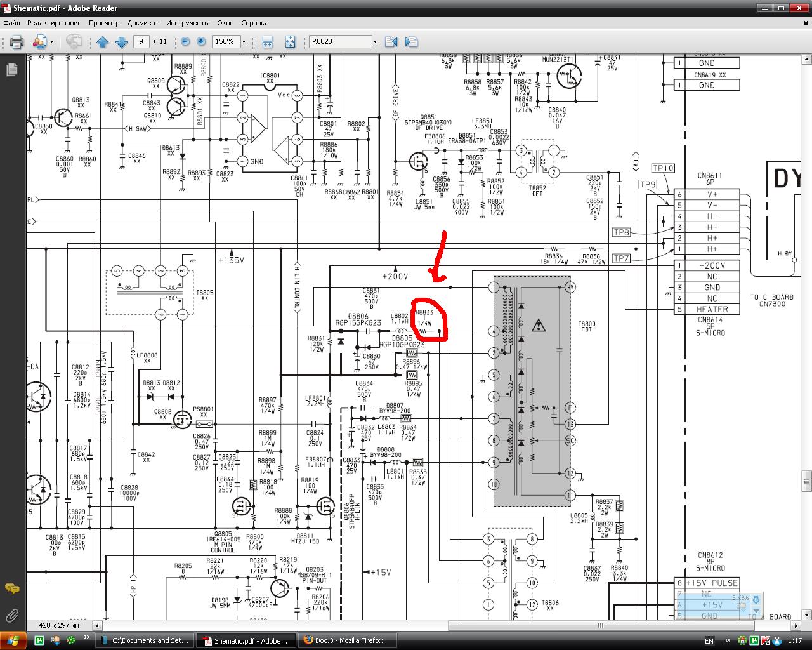
Task: Go to the previous page with the up arrow
Action: (103, 42)
